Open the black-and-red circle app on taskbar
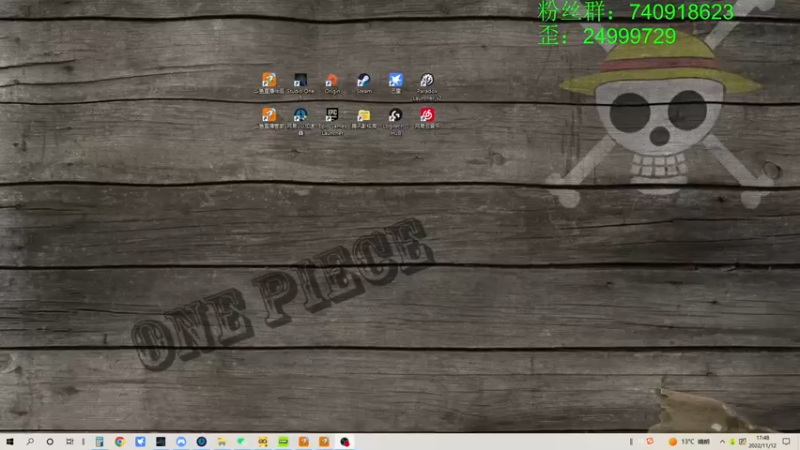The width and height of the screenshot is (800, 450). [345, 441]
